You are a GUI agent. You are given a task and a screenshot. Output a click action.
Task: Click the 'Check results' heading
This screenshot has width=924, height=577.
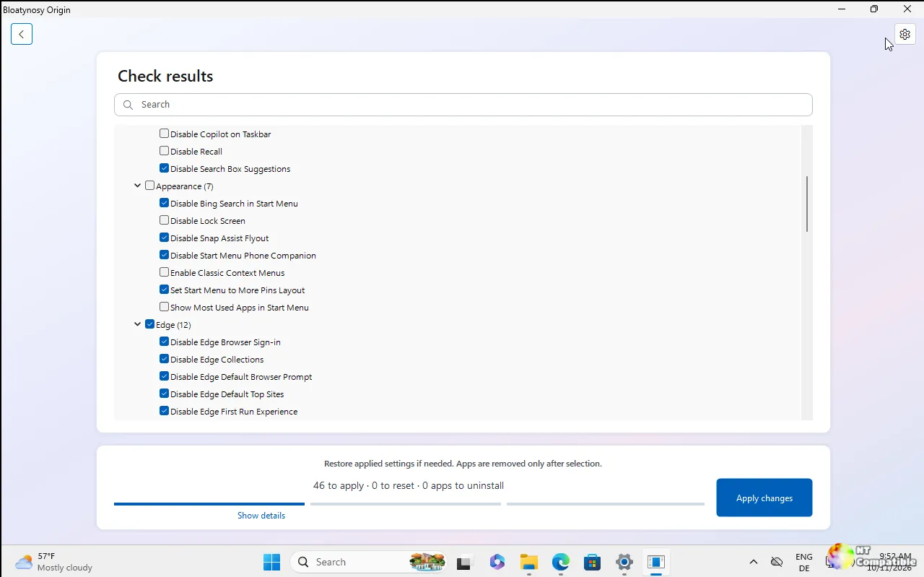click(x=165, y=76)
